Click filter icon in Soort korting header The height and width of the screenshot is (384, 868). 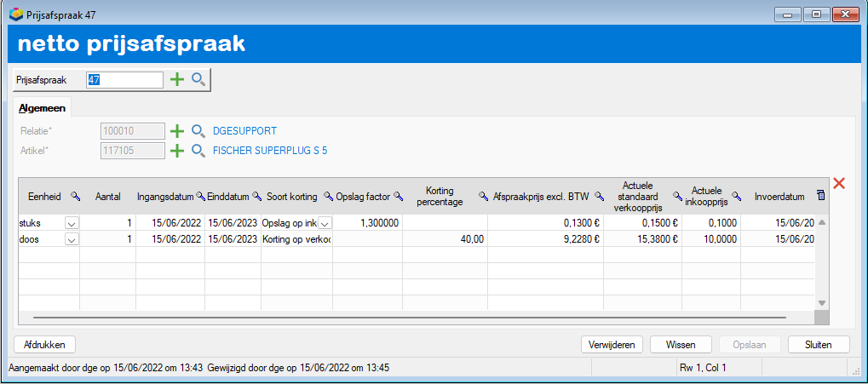[328, 196]
